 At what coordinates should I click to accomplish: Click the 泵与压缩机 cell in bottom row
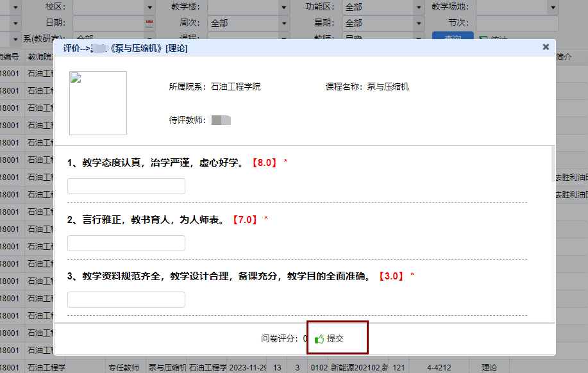pos(167,368)
